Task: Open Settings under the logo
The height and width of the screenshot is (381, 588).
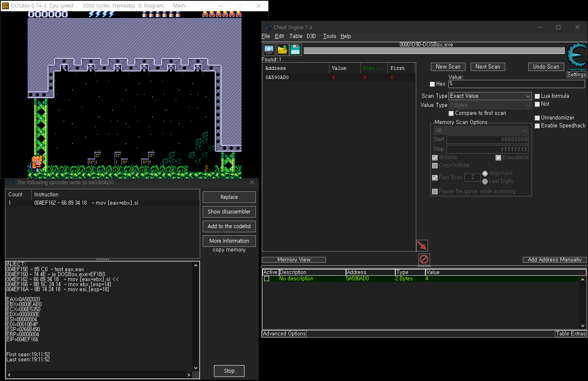Action: point(577,75)
